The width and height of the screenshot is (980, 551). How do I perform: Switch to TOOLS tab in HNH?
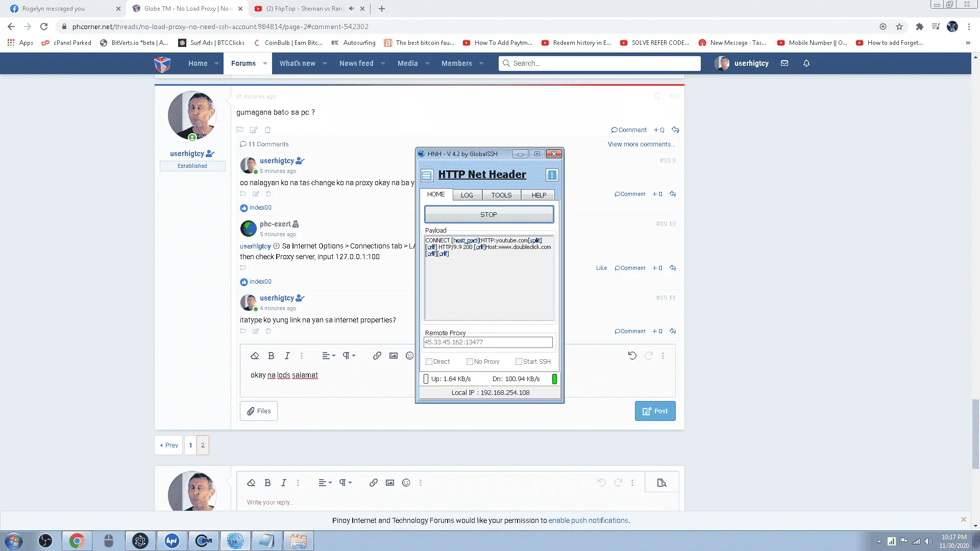coord(501,195)
